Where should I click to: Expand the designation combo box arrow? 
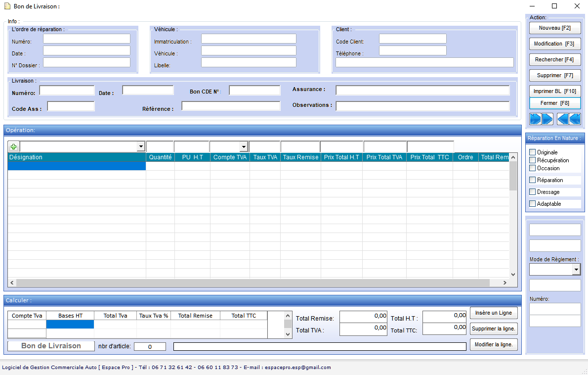click(141, 146)
